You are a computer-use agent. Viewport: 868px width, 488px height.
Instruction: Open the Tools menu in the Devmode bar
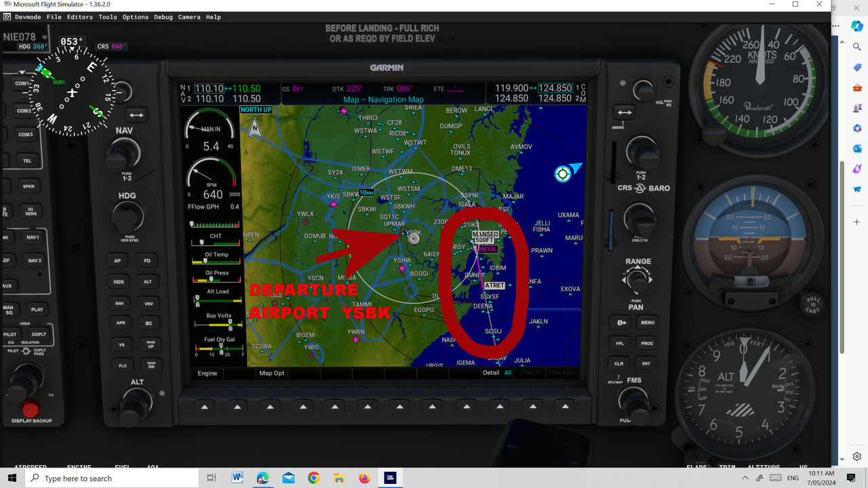point(107,17)
